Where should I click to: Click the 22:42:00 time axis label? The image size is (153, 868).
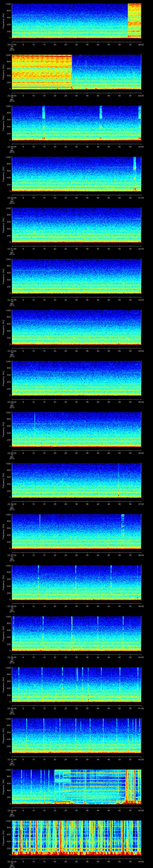(x=12, y=810)
